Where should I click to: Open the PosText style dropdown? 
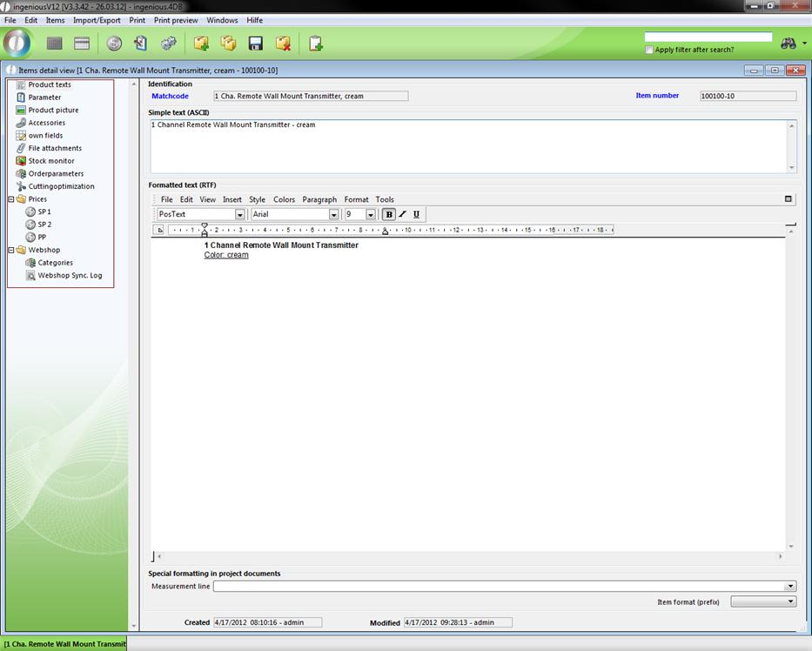click(240, 215)
